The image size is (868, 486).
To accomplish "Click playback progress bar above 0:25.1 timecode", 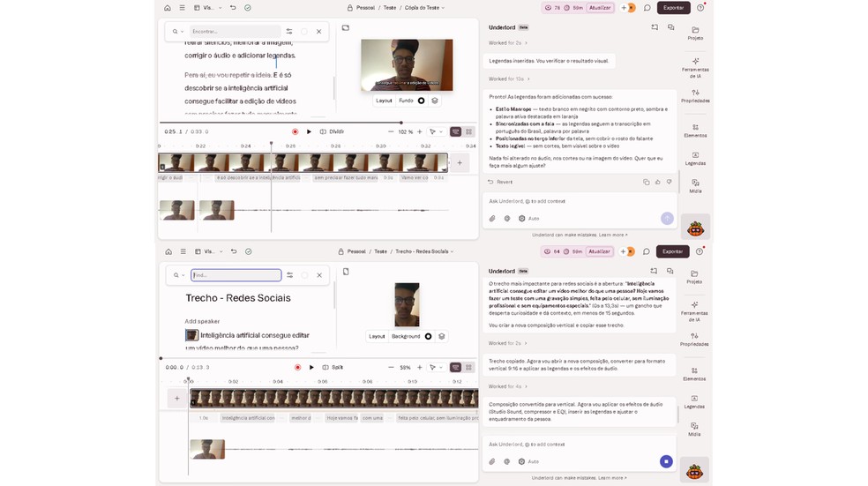I will pyautogui.click(x=318, y=123).
